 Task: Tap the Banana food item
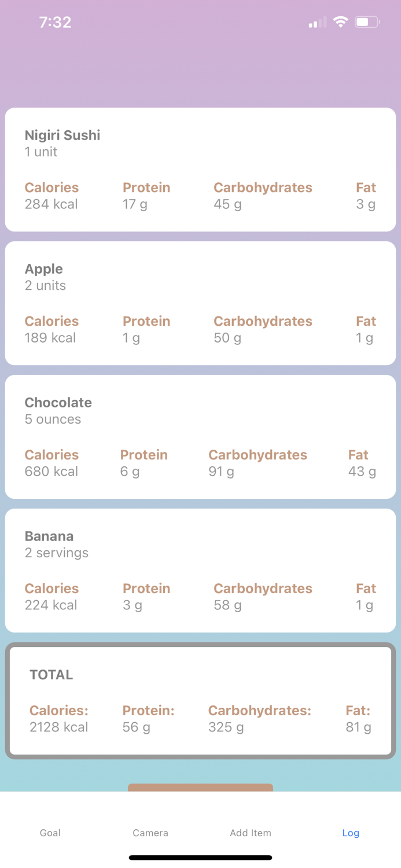[200, 570]
